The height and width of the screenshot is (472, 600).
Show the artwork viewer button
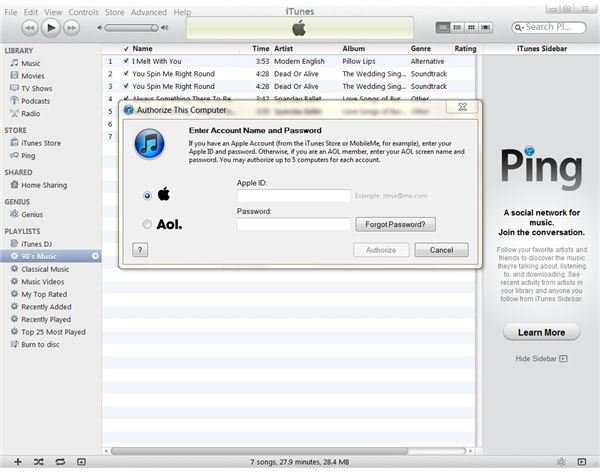[81, 462]
